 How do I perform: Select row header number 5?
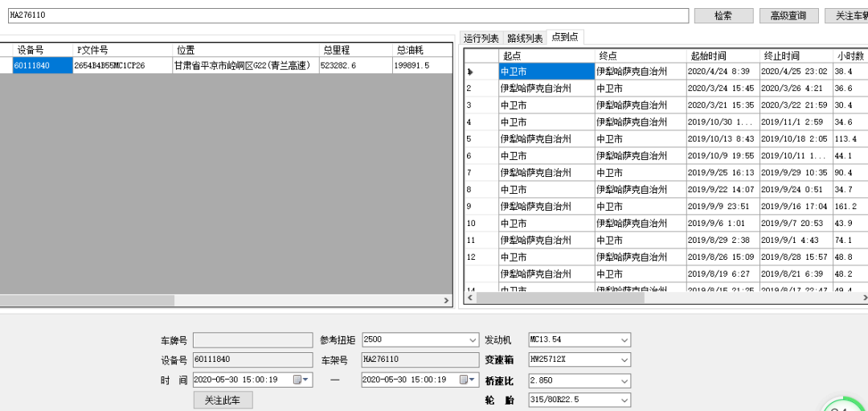(481, 139)
